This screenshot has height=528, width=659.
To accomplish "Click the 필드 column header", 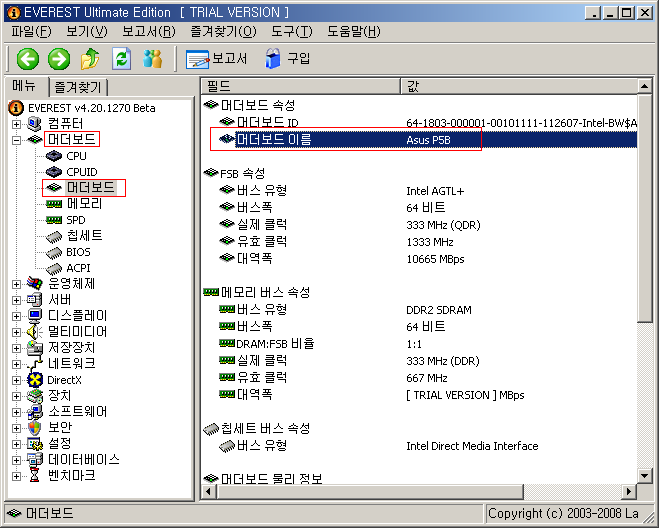I will point(300,86).
